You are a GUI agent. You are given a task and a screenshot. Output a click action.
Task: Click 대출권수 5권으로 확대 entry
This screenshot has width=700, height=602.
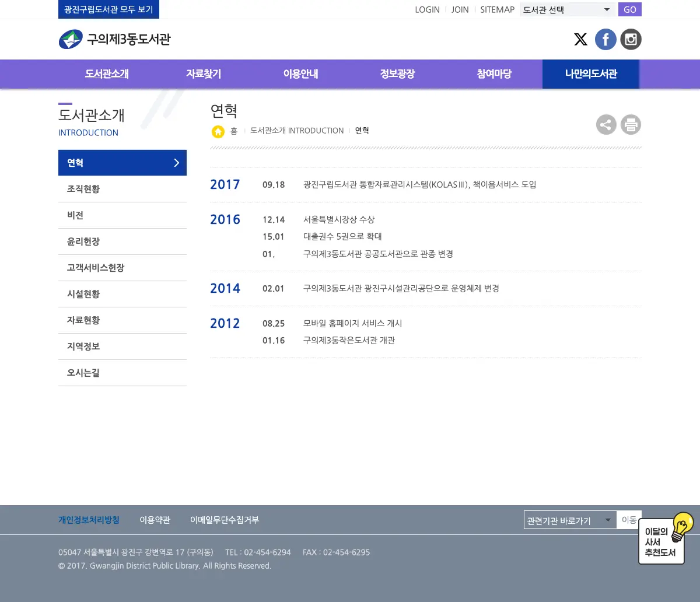tap(342, 236)
